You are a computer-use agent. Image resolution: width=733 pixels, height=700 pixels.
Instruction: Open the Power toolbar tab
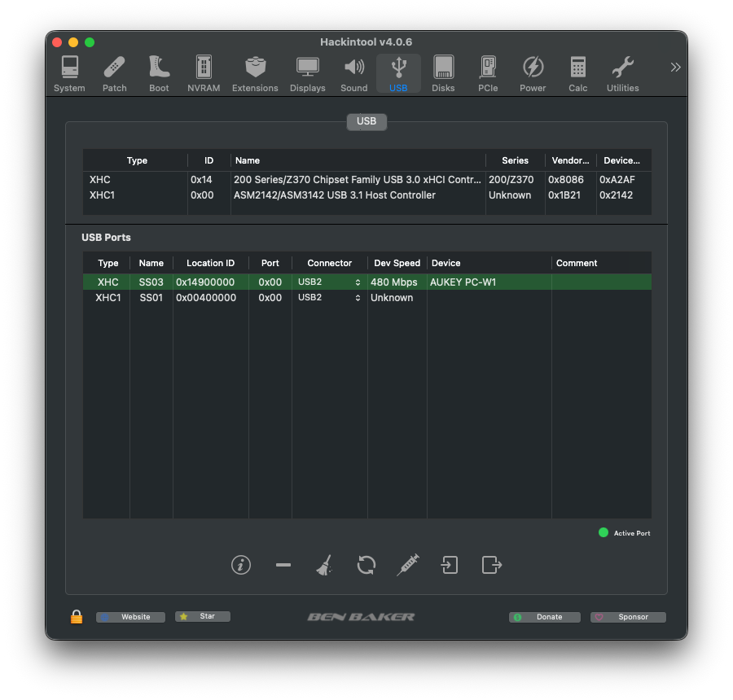click(533, 74)
